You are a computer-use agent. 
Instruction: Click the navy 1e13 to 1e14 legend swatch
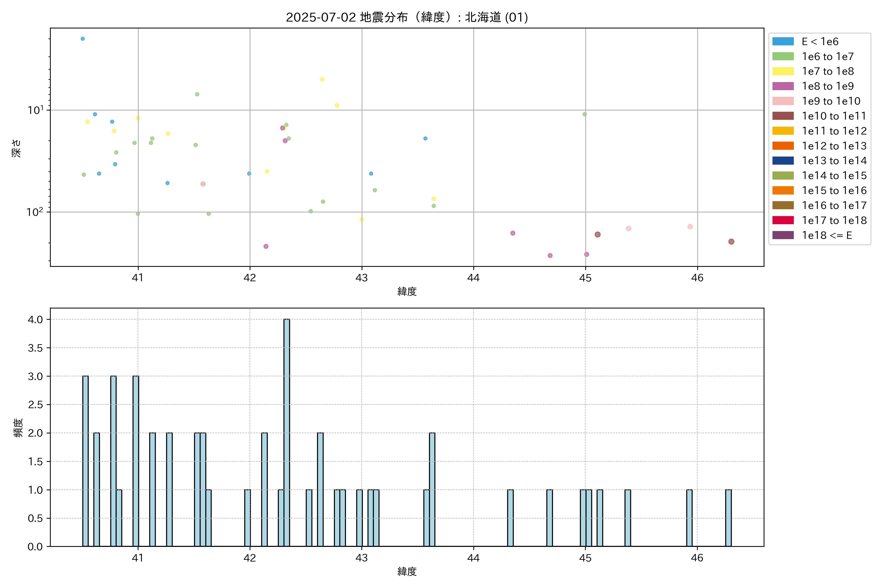point(783,160)
